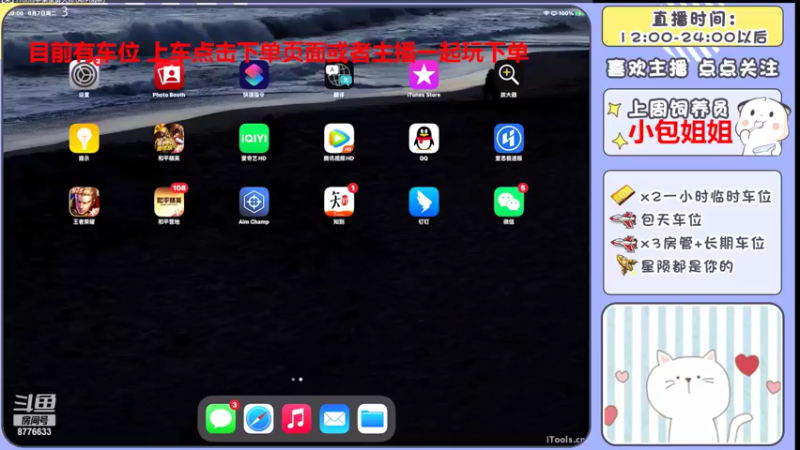This screenshot has height=450, width=800.
Task: Open the Magnifier app (放大器)
Action: (508, 75)
